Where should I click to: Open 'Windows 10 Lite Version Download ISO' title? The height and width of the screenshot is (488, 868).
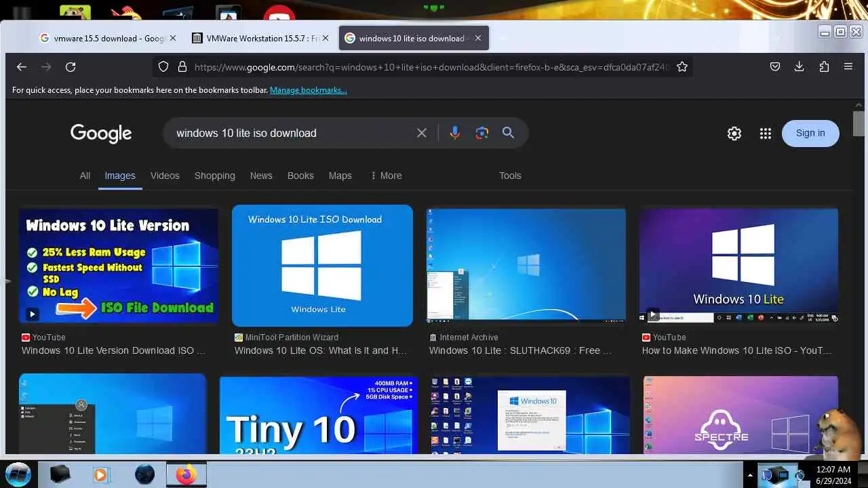click(x=113, y=350)
